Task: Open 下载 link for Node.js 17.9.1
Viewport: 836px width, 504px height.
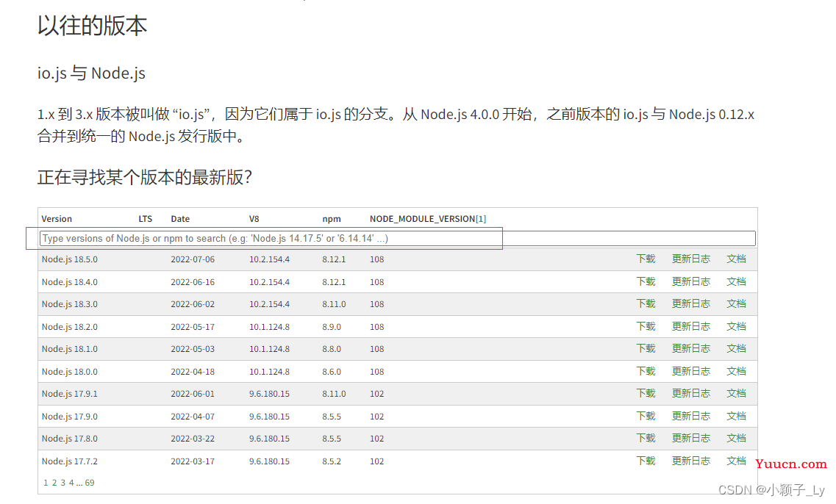Action: coord(646,393)
